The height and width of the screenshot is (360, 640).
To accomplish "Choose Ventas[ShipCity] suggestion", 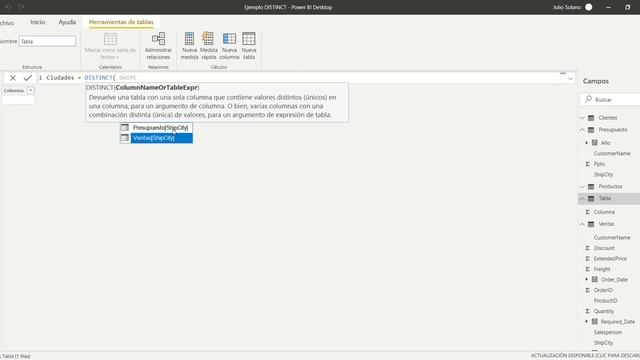I will 156,138.
